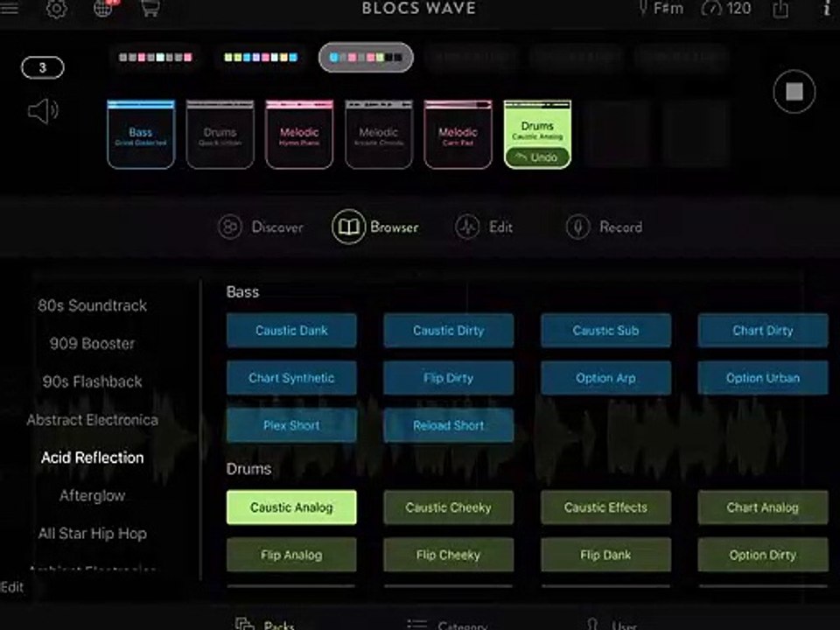
Task: Choose the Caustic Cheeky drum loop
Action: [x=448, y=507]
